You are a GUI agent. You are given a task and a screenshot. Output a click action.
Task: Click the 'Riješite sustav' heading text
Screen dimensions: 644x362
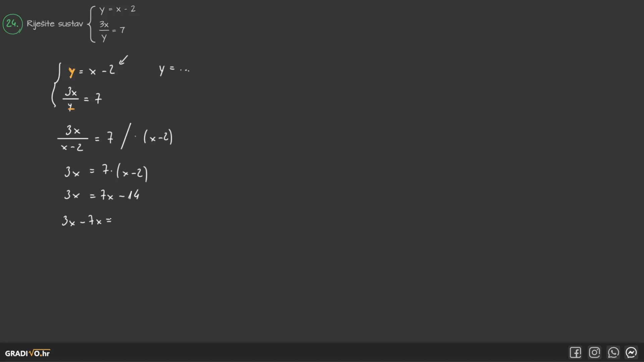[x=55, y=24]
